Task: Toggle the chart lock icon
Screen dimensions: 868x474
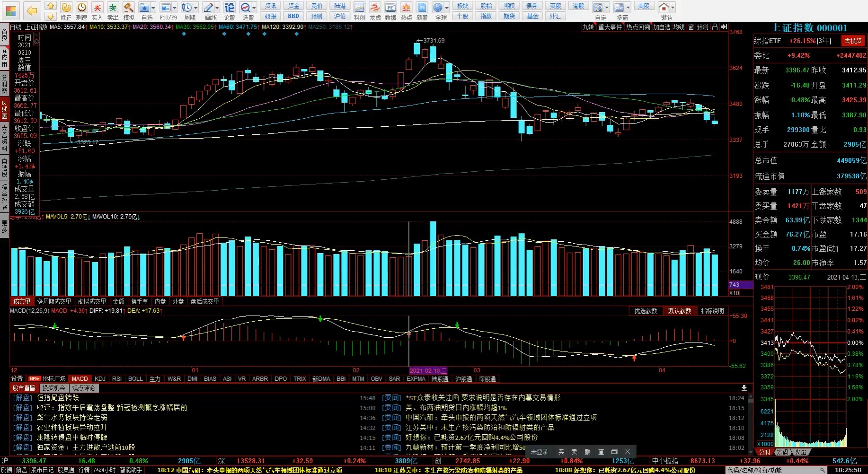Action: pos(715,27)
